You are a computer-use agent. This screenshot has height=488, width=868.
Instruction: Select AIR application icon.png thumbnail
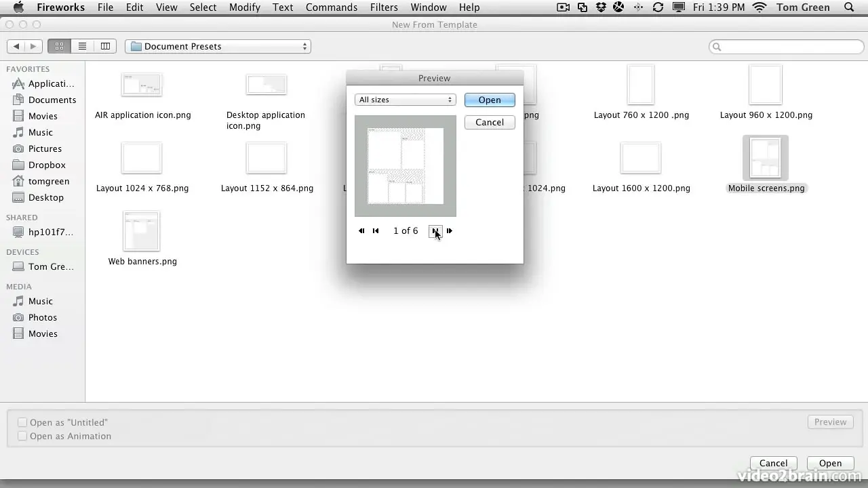pyautogui.click(x=142, y=85)
